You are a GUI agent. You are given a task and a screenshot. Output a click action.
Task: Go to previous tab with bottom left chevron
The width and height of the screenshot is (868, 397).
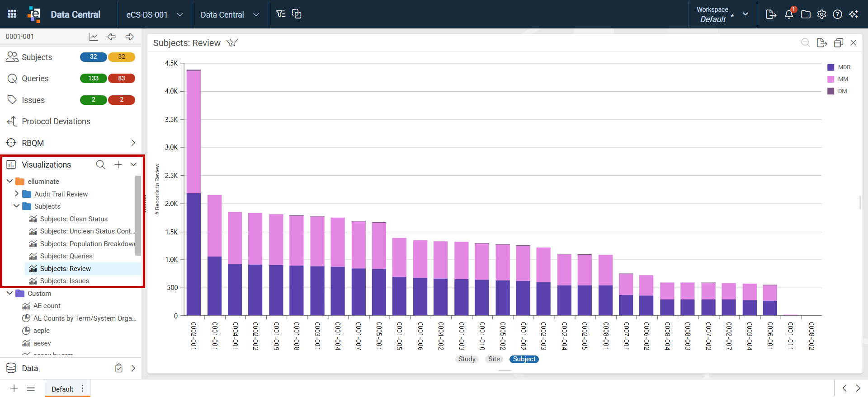[844, 388]
